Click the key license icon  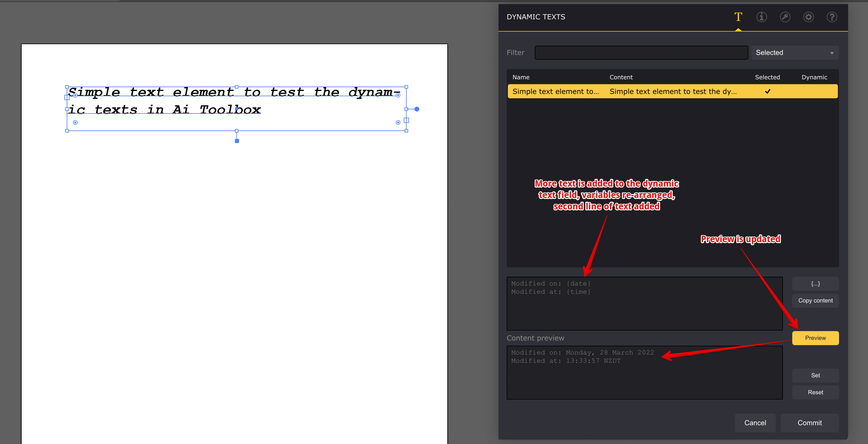pyautogui.click(x=785, y=17)
